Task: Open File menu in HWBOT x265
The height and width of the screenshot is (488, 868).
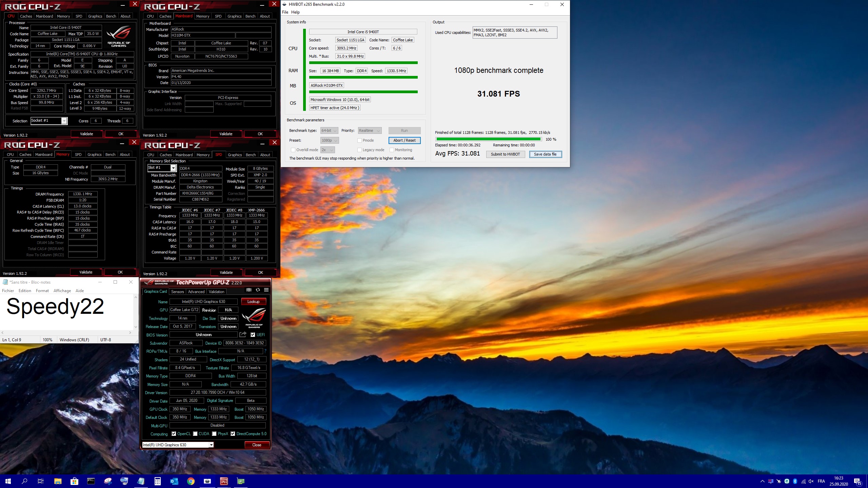Action: point(285,12)
